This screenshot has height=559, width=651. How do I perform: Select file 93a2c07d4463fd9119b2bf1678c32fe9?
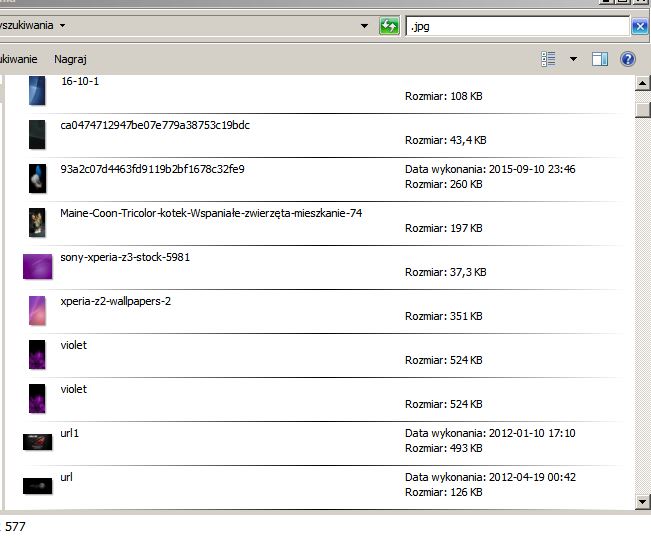coord(152,169)
